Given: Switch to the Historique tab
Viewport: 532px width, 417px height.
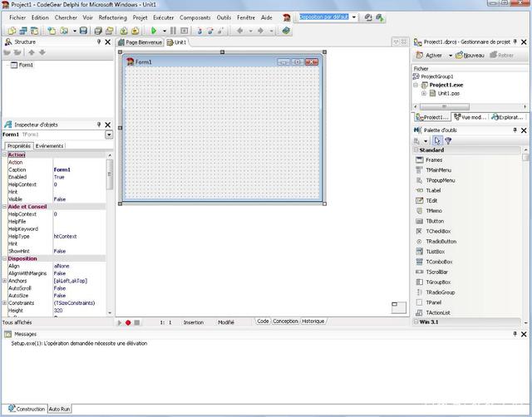Looking at the screenshot, I should [x=313, y=321].
